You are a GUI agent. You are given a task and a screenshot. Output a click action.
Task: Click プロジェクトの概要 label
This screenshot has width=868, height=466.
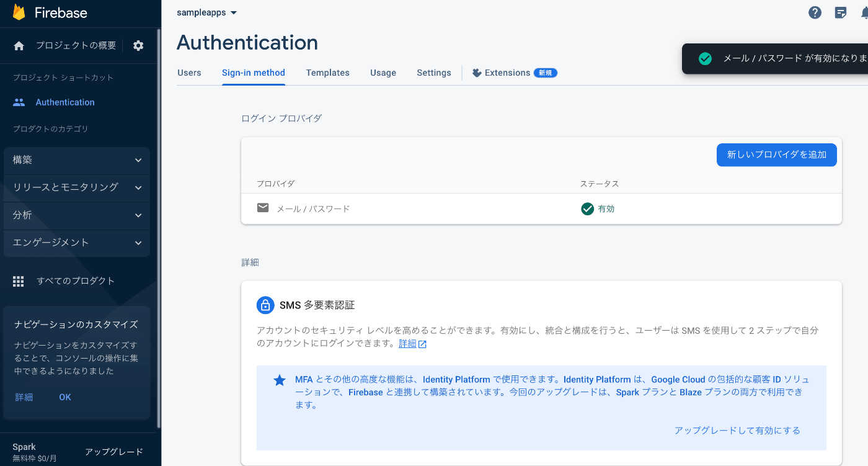(x=76, y=45)
